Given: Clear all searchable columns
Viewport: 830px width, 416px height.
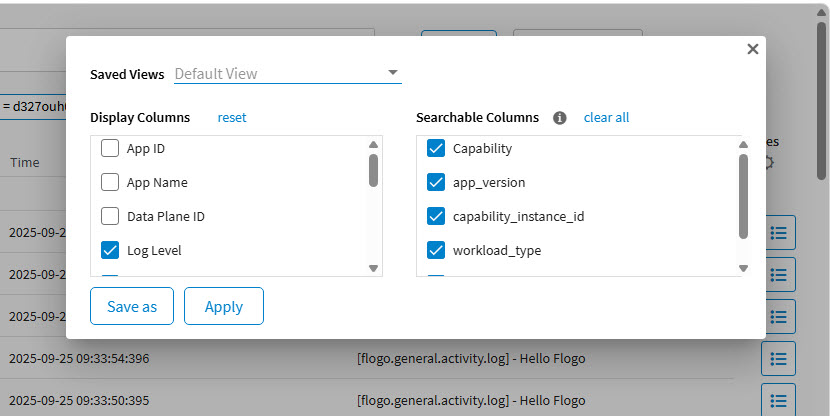Looking at the screenshot, I should click(606, 118).
